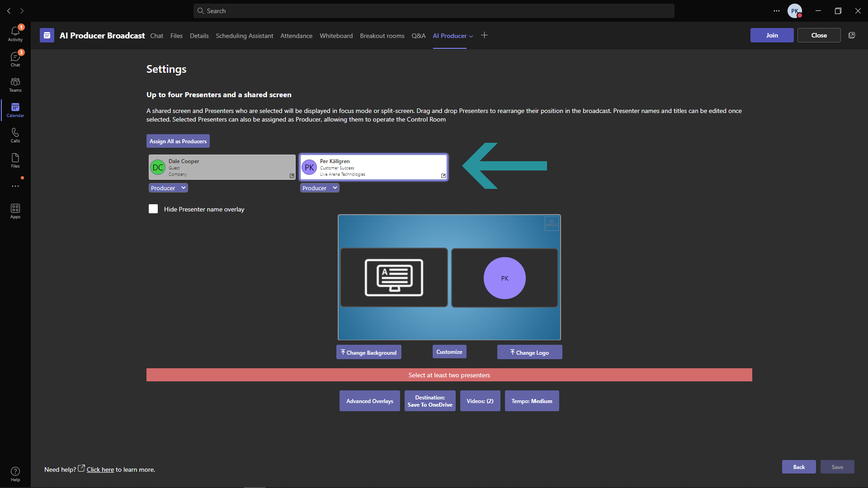Click in the Search field
Viewport: 868px width, 488px height.
click(x=434, y=11)
